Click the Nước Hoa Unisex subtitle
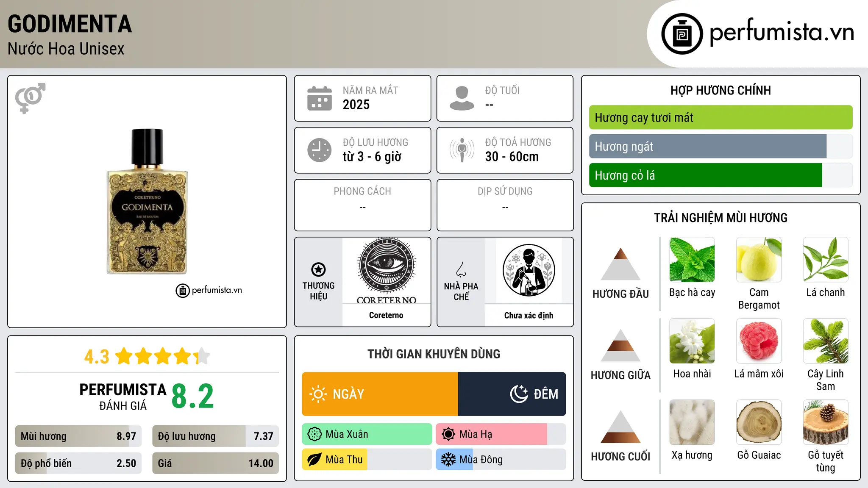868x488 pixels. (66, 49)
